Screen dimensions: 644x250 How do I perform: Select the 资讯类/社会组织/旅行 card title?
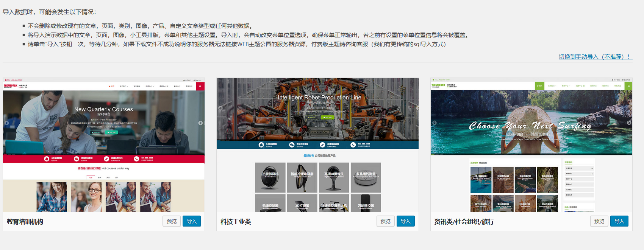464,222
